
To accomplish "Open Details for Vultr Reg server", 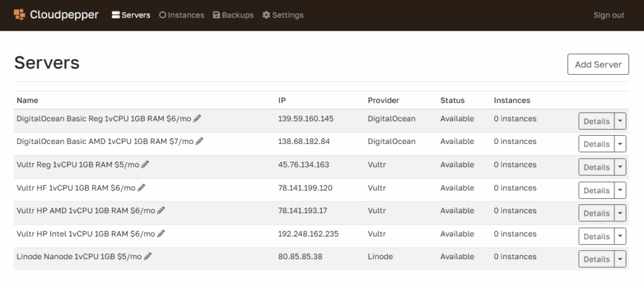I will (596, 167).
